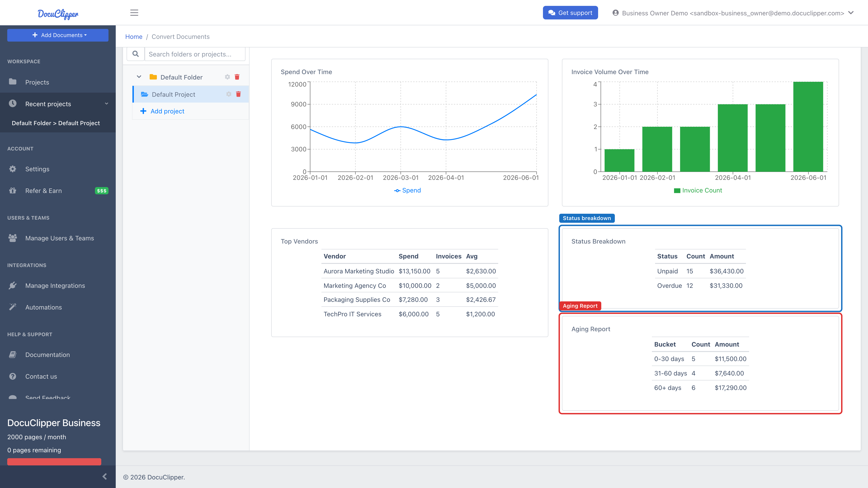Image resolution: width=868 pixels, height=488 pixels.
Task: Open the user account dropdown arrow
Action: click(x=851, y=13)
